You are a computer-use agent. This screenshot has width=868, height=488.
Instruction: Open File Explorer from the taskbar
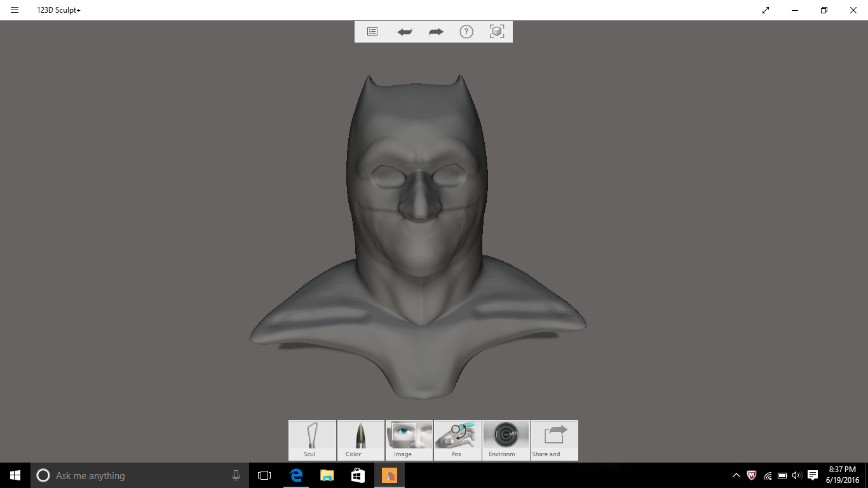pos(327,475)
